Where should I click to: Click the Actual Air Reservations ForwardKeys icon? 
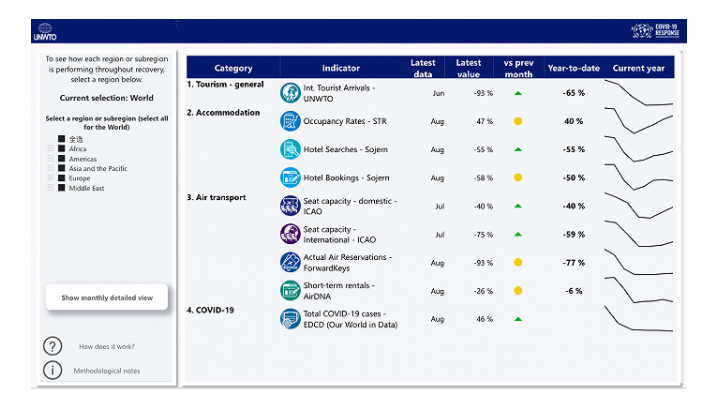click(x=290, y=262)
